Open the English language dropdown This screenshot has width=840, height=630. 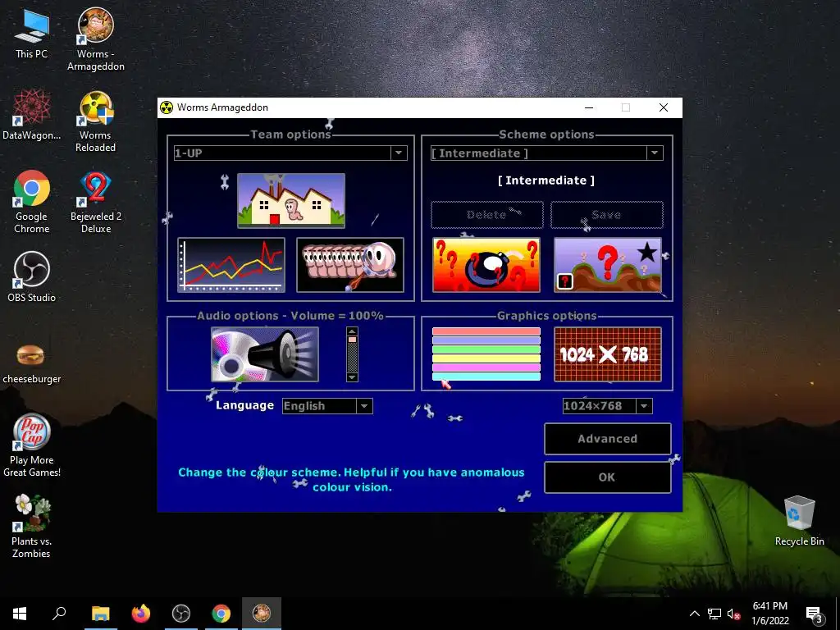click(x=364, y=405)
